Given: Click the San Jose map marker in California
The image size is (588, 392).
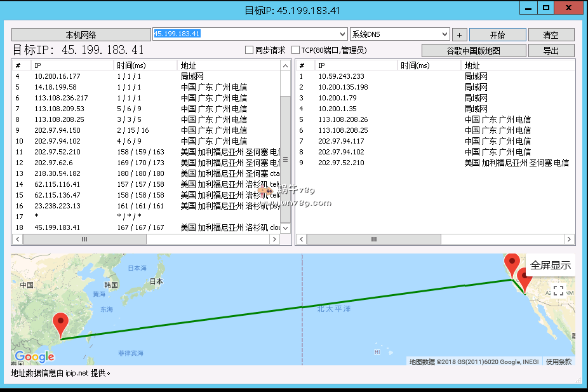Looking at the screenshot, I should click(511, 263).
